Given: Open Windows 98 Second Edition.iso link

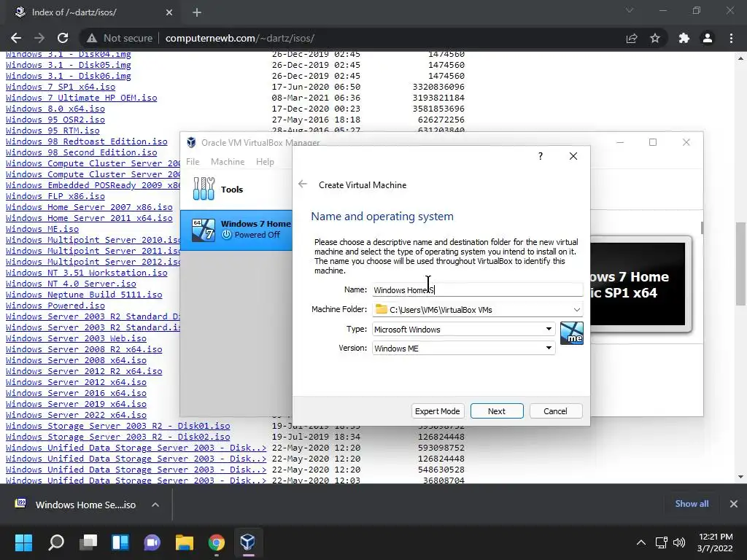Looking at the screenshot, I should coord(82,152).
